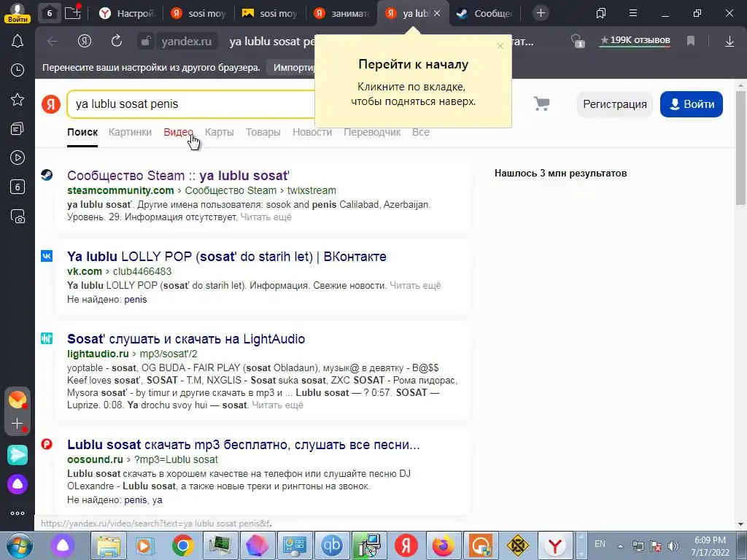This screenshot has height=560, width=747.
Task: Click Читать ещё under the ВКонтакте result
Action: point(415,286)
